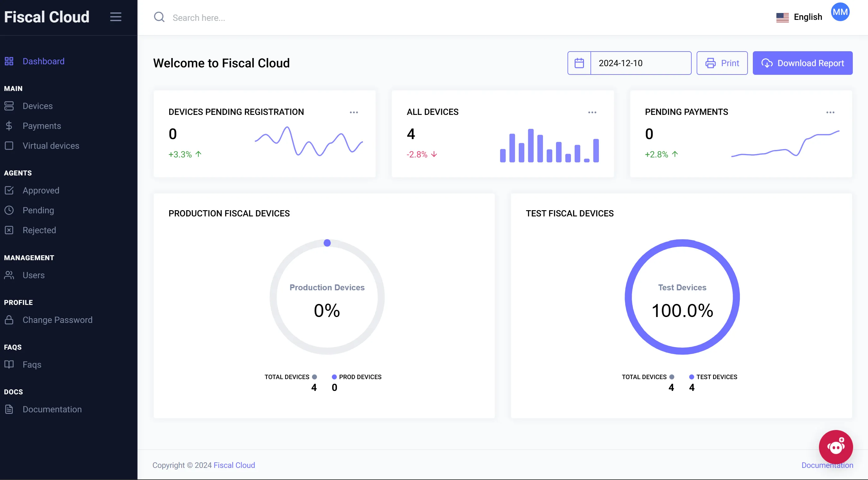Click the Devices Pending Registration sparkline chart
The width and height of the screenshot is (868, 480).
[x=309, y=141]
